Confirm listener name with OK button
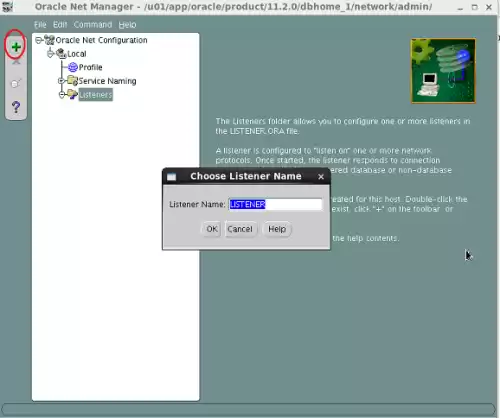This screenshot has width=500, height=418. click(x=212, y=229)
